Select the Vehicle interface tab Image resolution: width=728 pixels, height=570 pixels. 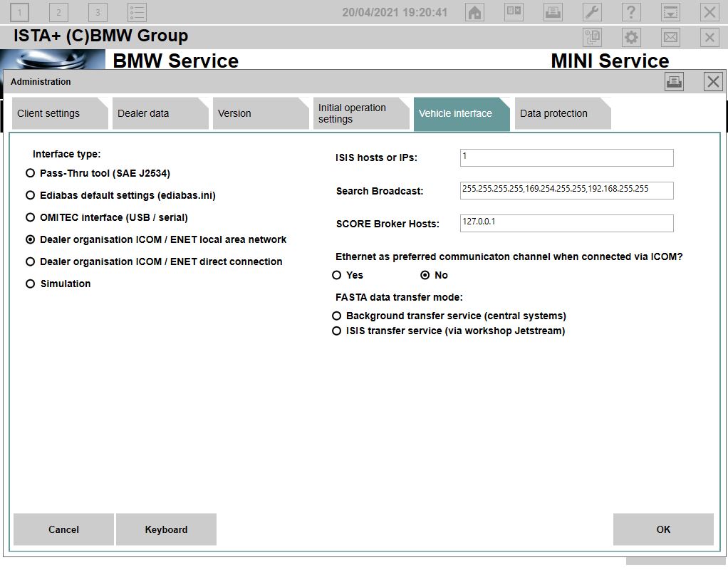462,114
